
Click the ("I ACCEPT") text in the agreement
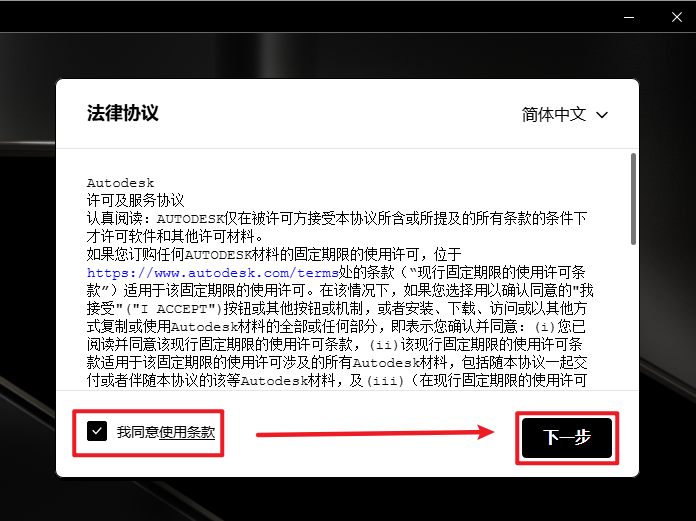[174, 309]
